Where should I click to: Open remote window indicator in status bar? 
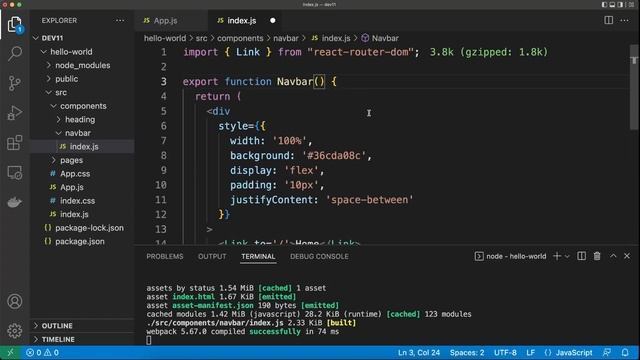(x=10, y=353)
